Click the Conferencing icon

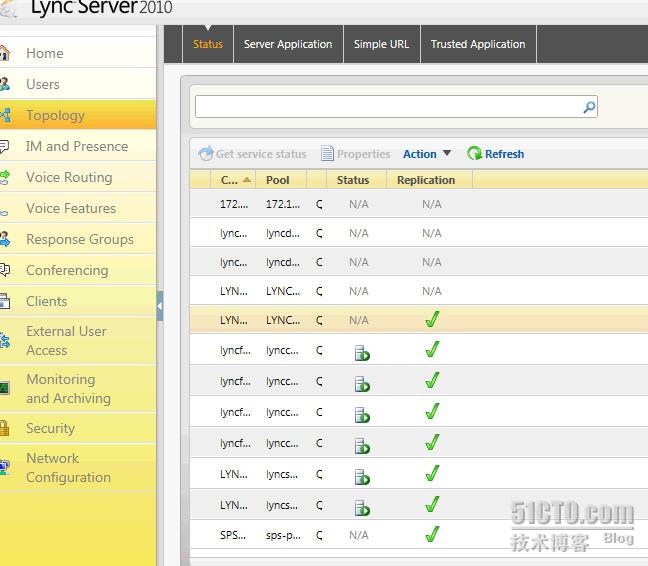(5, 270)
